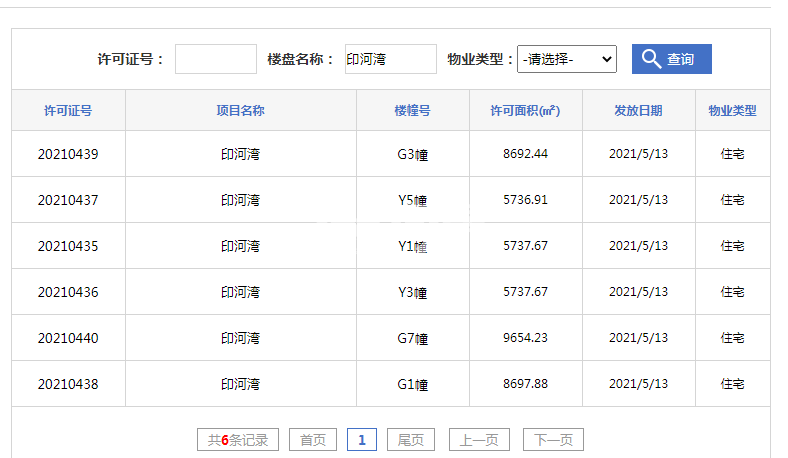Open the 物业类型 -请选择- dropdown
Image resolution: width=788 pixels, height=458 pixels.
[x=566, y=59]
